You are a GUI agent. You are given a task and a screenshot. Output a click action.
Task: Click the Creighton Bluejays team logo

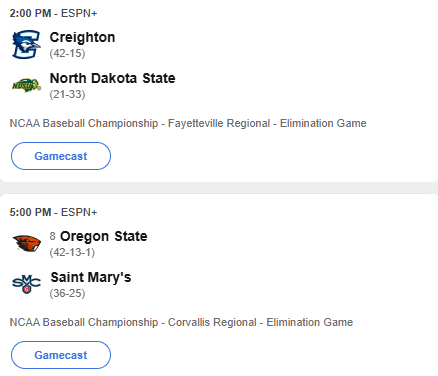click(26, 44)
